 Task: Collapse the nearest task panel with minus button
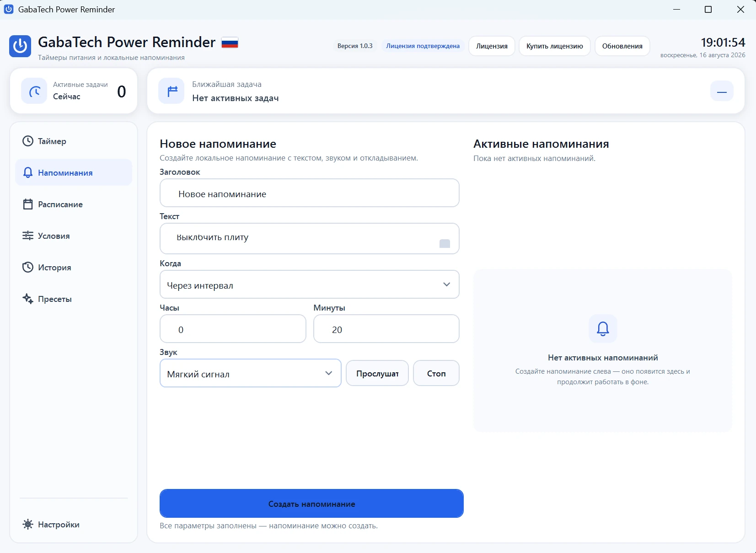pos(722,91)
